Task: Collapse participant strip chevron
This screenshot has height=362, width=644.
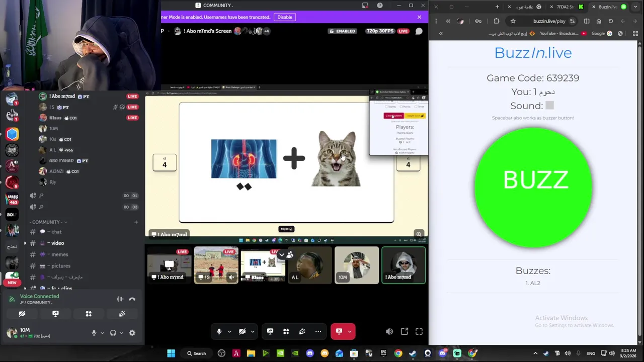Action: coord(282,255)
